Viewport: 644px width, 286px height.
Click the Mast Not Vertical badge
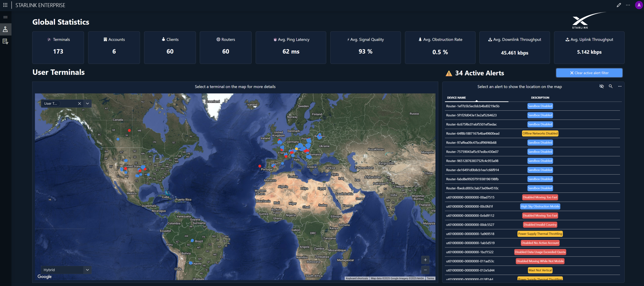click(540, 270)
